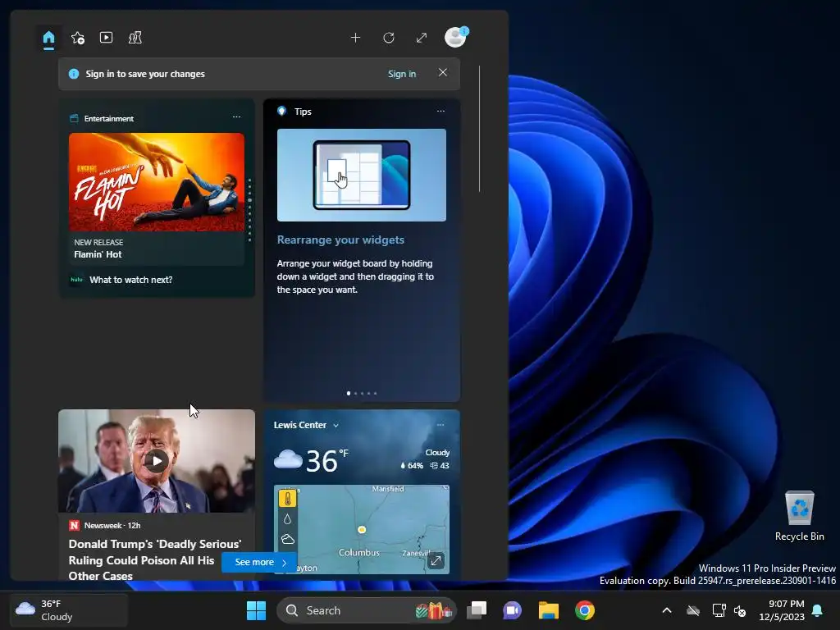Click the Sign in link
The width and height of the screenshot is (840, 630).
coord(402,74)
